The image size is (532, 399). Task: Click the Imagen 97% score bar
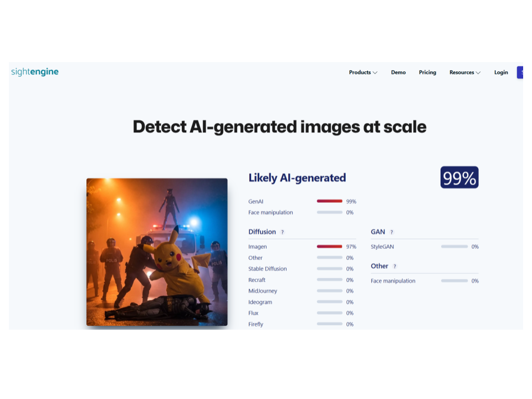coord(329,247)
